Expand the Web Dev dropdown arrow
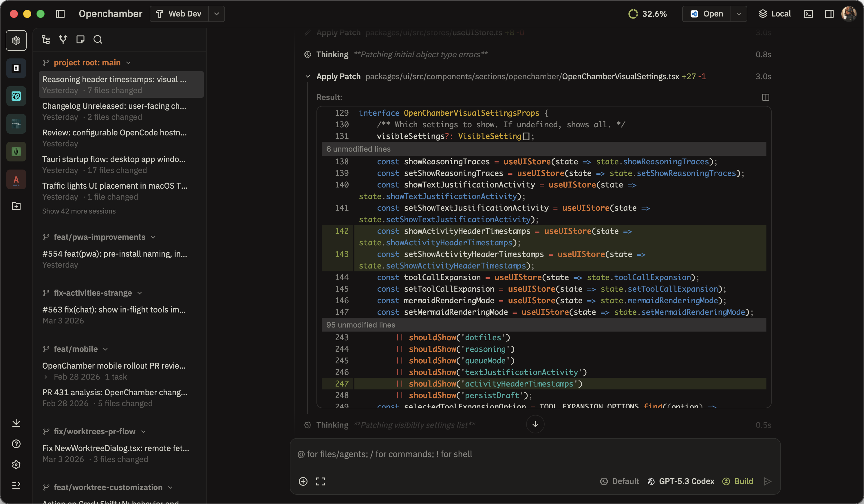The width and height of the screenshot is (864, 504). tap(216, 14)
